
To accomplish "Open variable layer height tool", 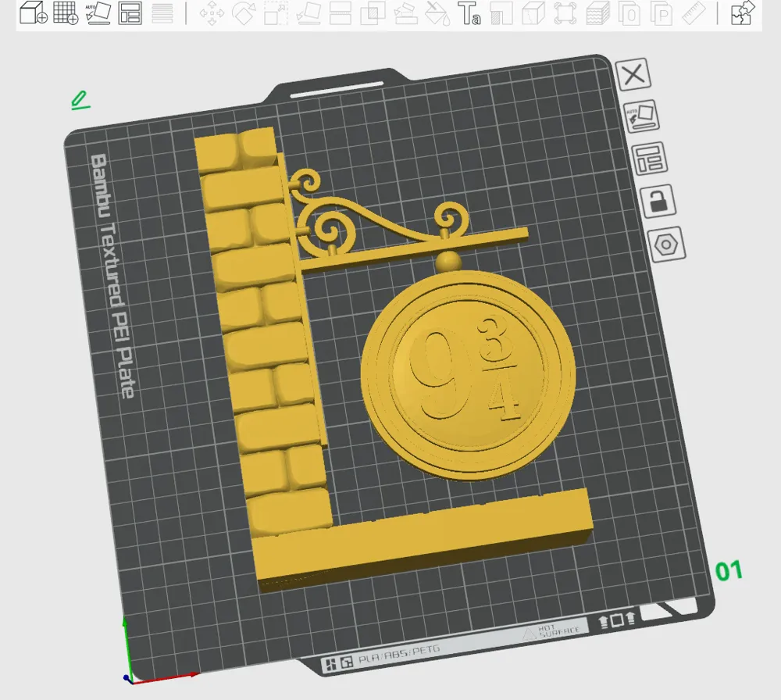I will tap(162, 13).
